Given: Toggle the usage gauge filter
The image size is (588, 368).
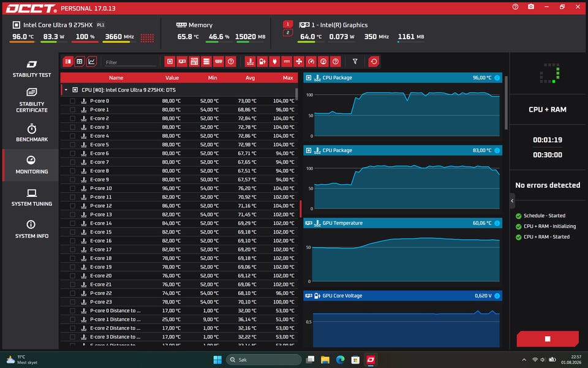Looking at the screenshot, I should point(323,61).
